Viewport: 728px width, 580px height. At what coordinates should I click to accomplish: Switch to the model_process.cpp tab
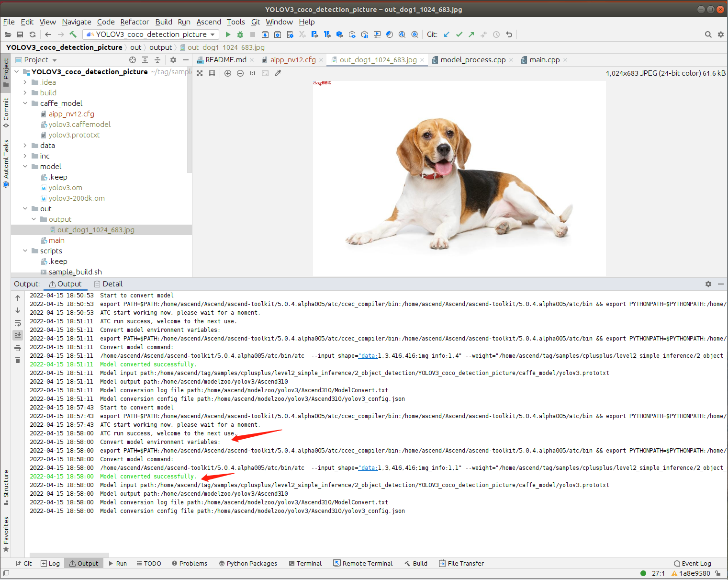click(473, 60)
